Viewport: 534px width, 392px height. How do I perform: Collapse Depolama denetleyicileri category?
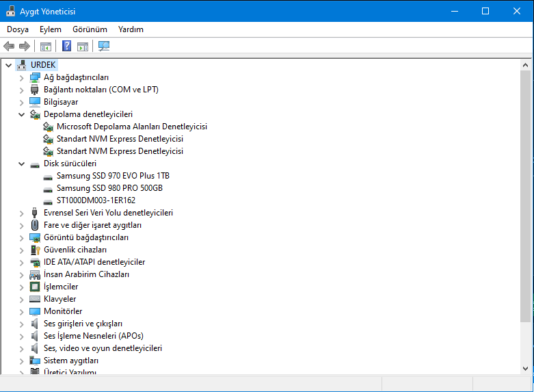click(x=21, y=114)
